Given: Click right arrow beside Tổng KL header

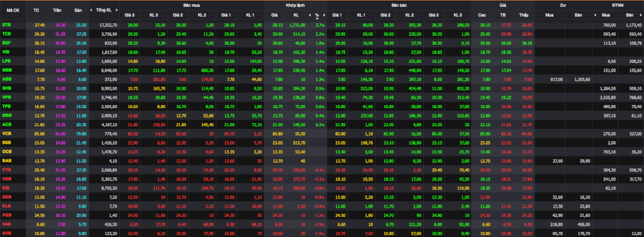Looking at the screenshot, I should coord(116,10).
